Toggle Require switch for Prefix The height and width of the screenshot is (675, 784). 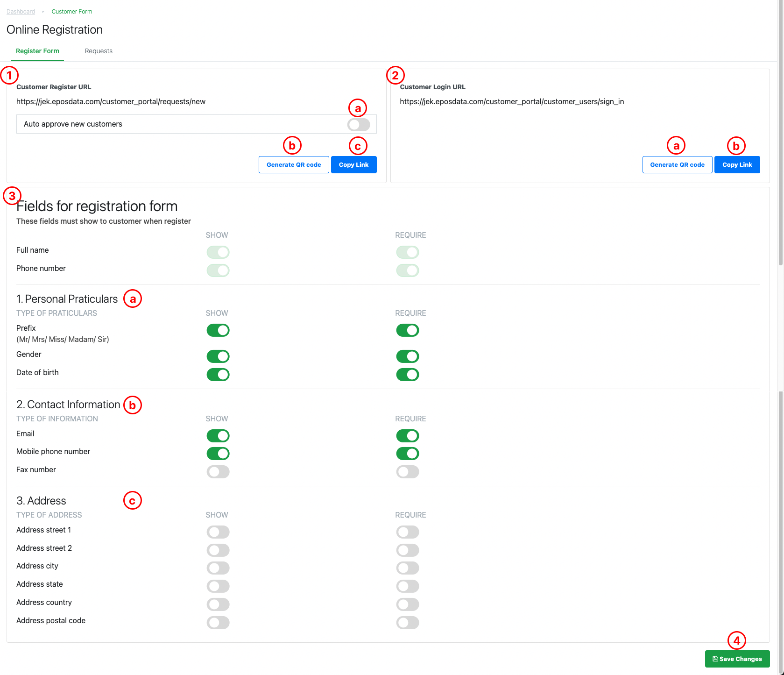click(x=408, y=330)
